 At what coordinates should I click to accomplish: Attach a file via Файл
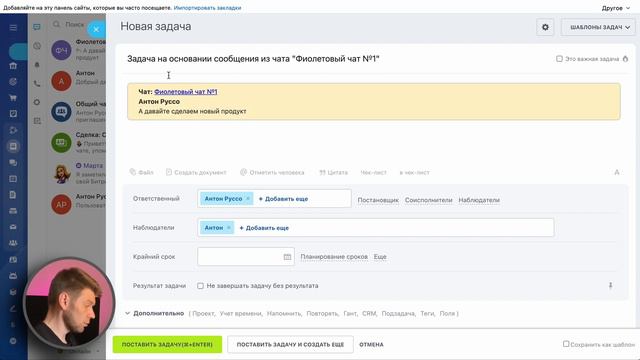142,172
